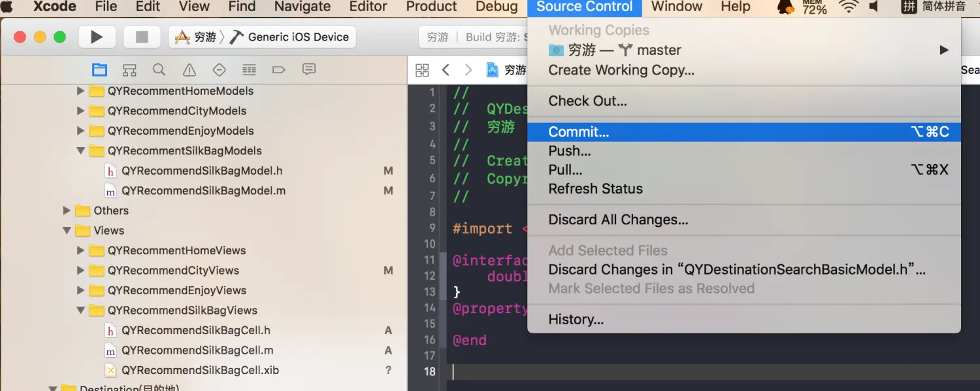Open the Editor menu
This screenshot has width=980, height=391.
(x=368, y=7)
